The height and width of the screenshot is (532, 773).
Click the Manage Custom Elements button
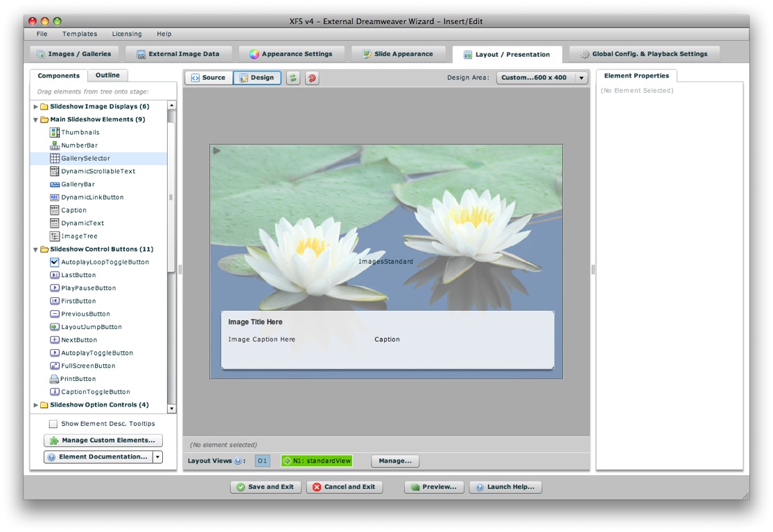click(103, 441)
